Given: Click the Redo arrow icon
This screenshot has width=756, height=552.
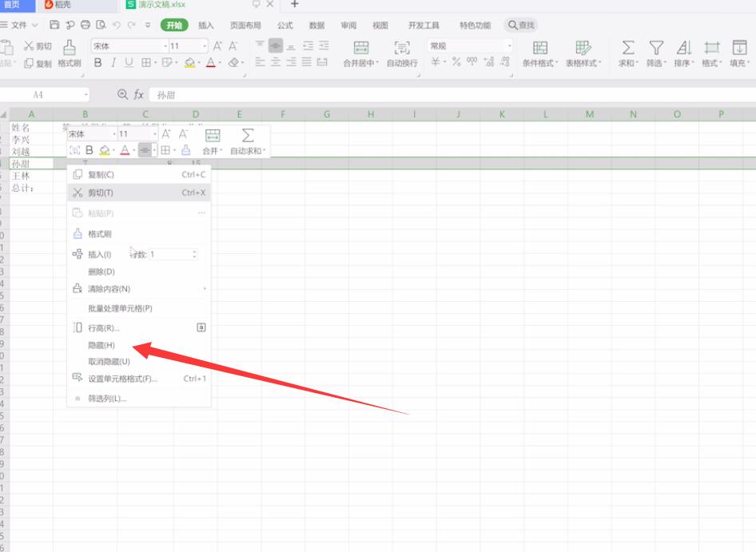Looking at the screenshot, I should coord(131,25).
